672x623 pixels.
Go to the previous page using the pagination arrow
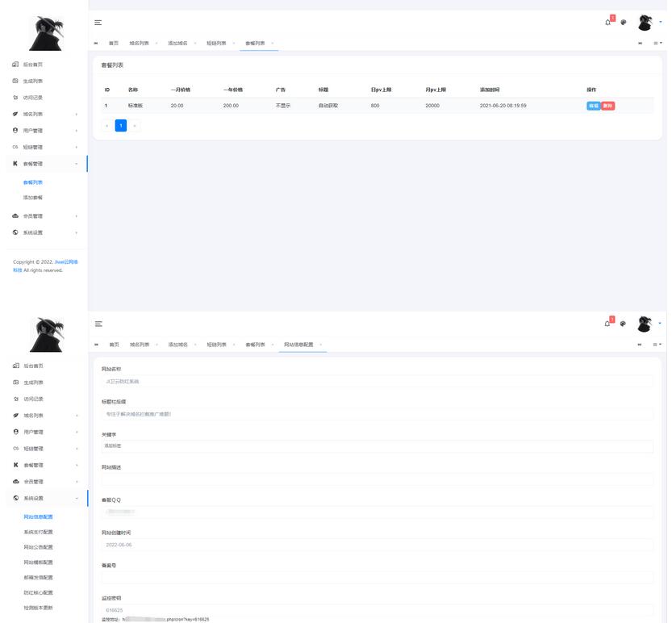107,125
